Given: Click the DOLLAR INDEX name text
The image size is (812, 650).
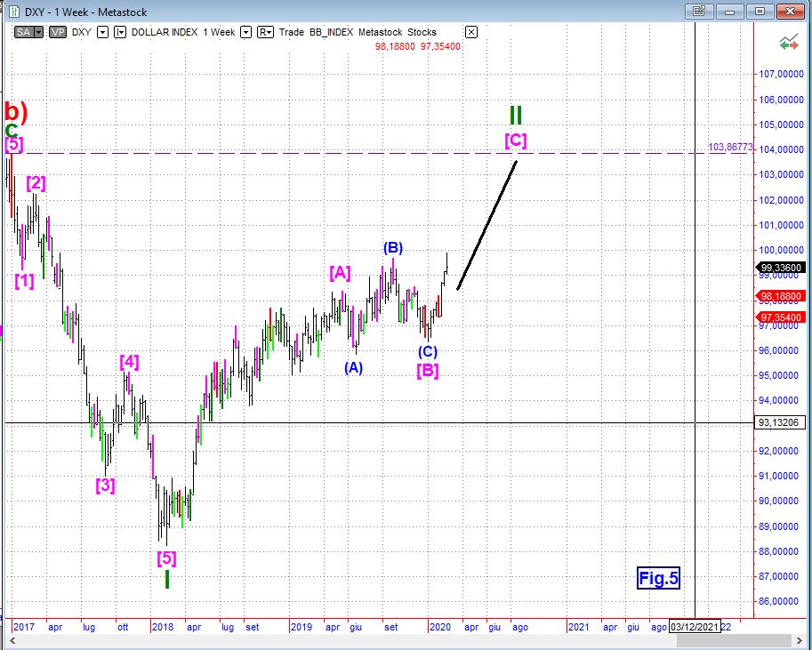Looking at the screenshot, I should click(x=165, y=32).
